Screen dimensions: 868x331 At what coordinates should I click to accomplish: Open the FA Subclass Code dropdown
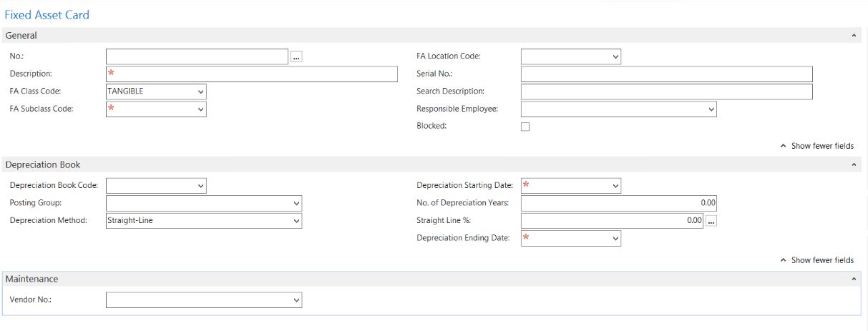coord(200,110)
